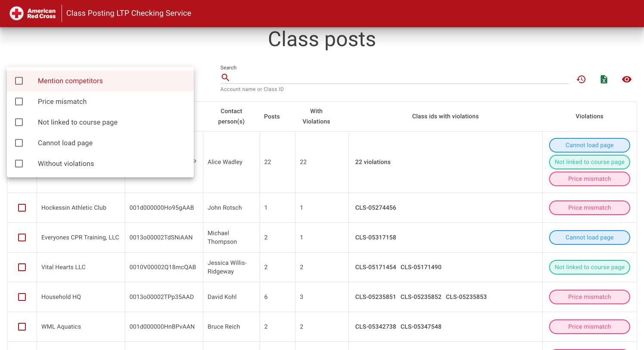Click the Class Posting LTP Checking Service title
Image resolution: width=644 pixels, height=350 pixels.
(129, 13)
